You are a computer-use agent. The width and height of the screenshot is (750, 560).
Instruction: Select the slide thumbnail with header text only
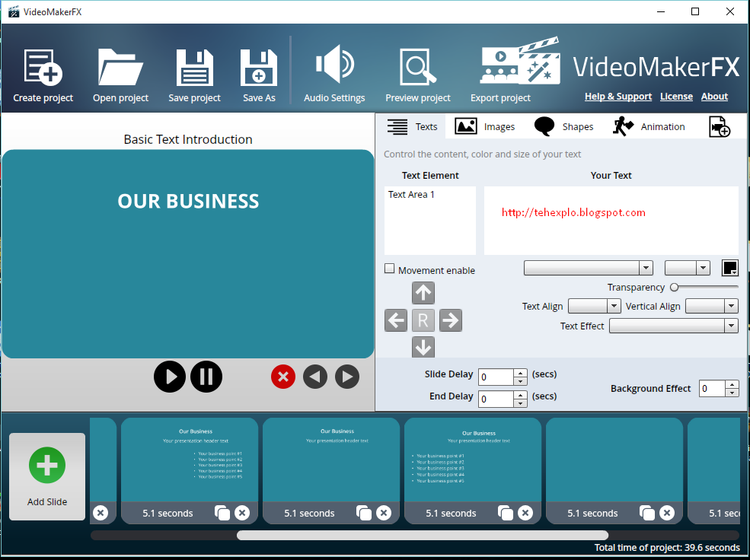[331, 460]
